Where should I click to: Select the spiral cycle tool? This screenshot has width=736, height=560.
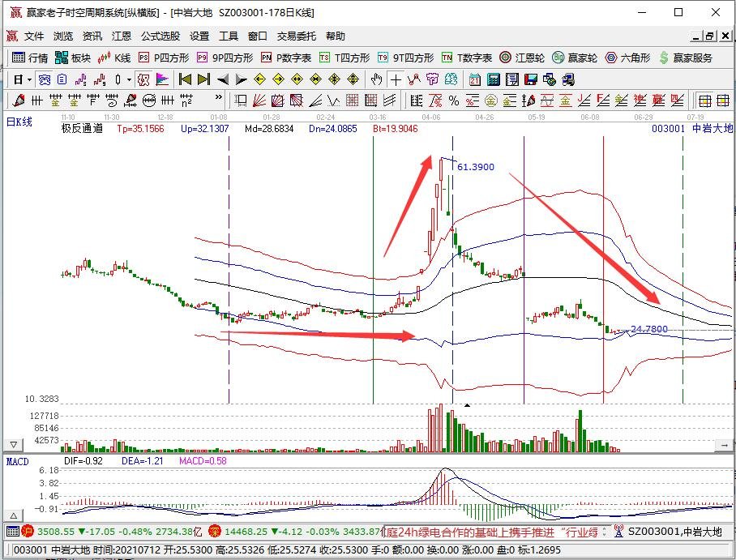click(112, 100)
